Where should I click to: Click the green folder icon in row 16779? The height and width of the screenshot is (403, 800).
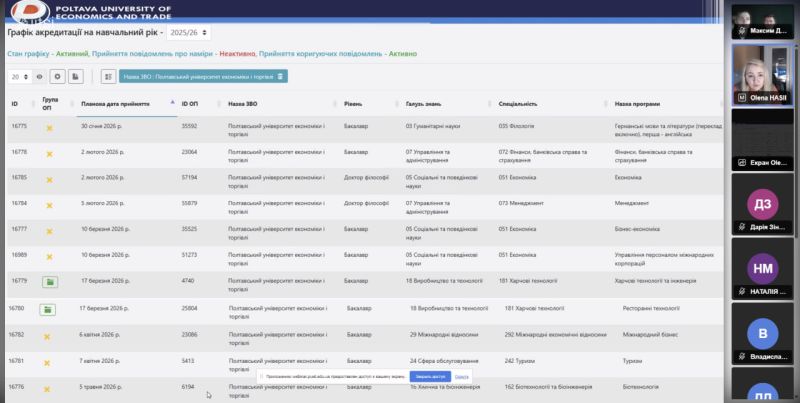(x=48, y=283)
